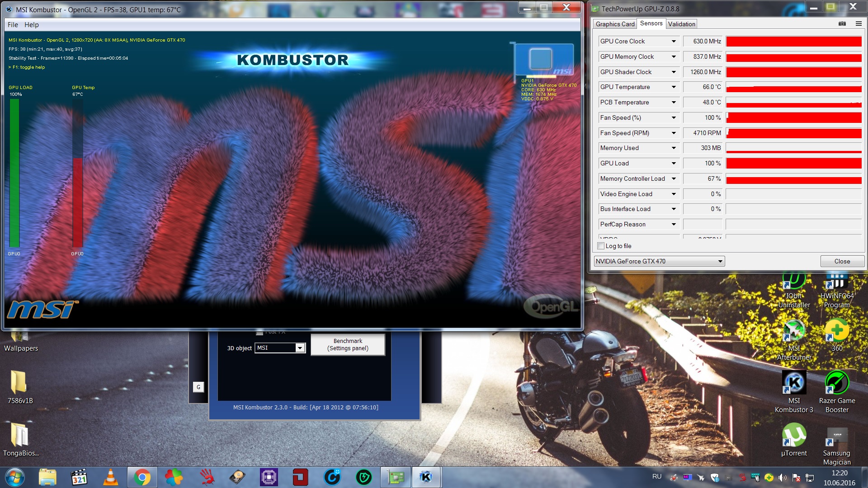The width and height of the screenshot is (868, 488).
Task: Click the Benchmark (Settings panel) button
Action: tap(348, 344)
